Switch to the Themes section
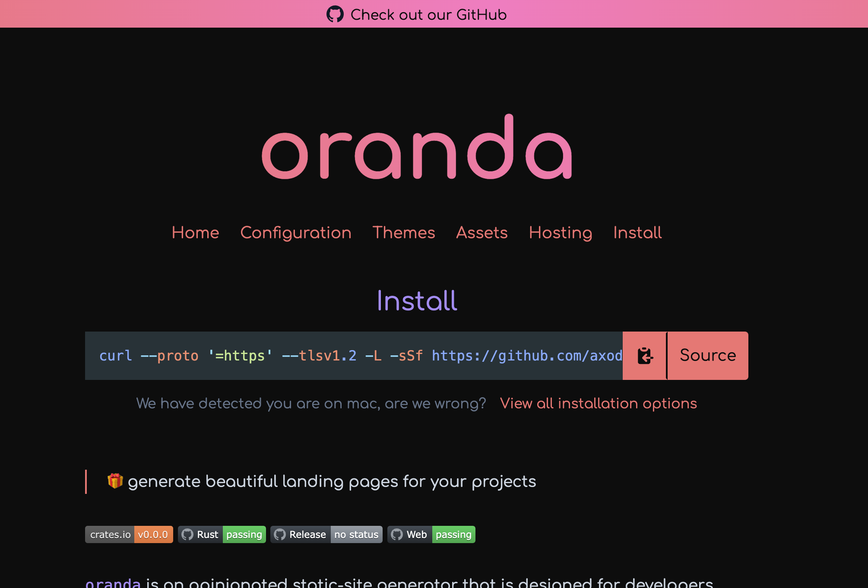Screen dimensions: 868x588 tap(404, 233)
